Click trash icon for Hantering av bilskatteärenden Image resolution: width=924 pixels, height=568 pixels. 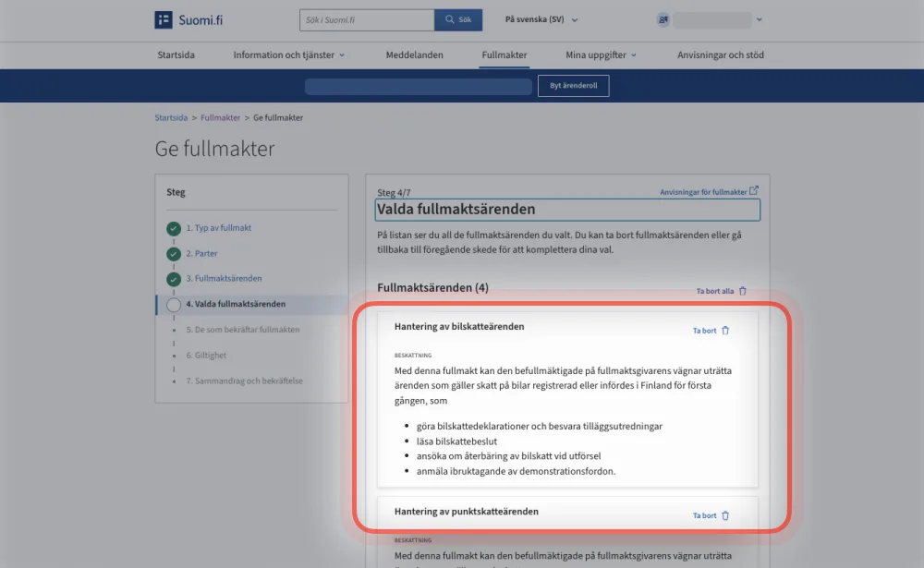tap(725, 331)
